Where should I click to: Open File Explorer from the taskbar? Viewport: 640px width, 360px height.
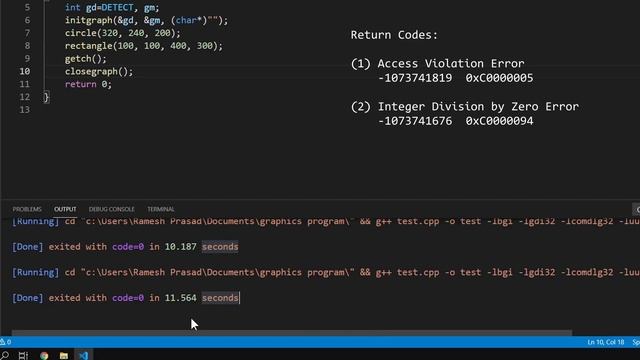(64, 356)
